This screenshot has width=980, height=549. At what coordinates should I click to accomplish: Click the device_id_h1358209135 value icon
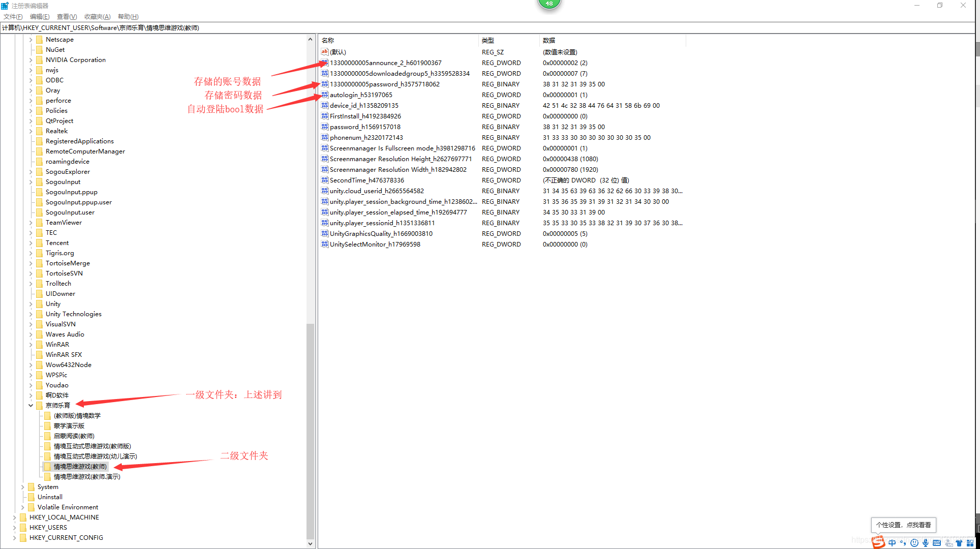point(325,105)
